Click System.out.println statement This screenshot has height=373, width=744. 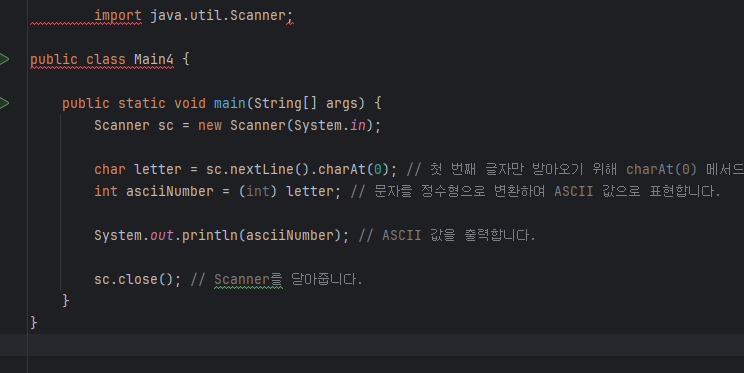pos(222,235)
